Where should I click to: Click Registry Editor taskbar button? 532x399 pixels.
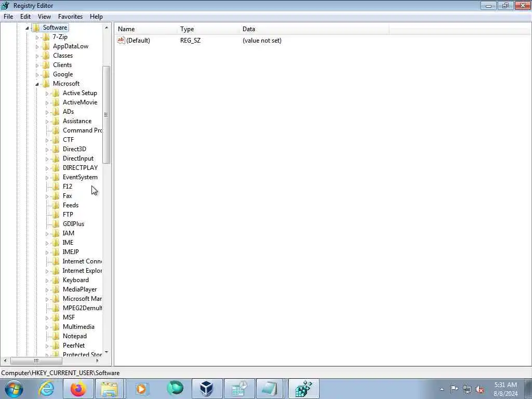pos(303,389)
